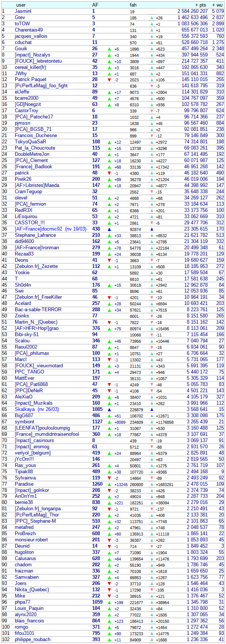226x644 pixels.
Task: Click red down arrow beside CastorTroy's -7
Action: pos(152,111)
